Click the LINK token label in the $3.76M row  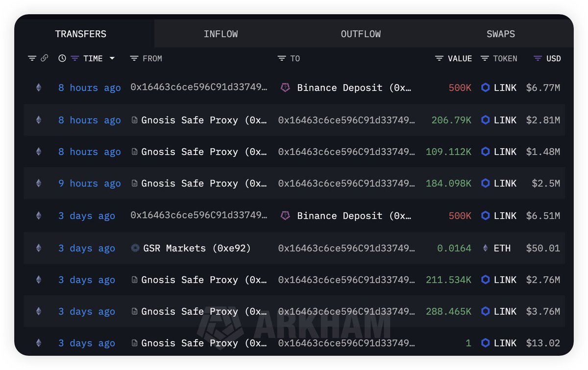coord(505,312)
